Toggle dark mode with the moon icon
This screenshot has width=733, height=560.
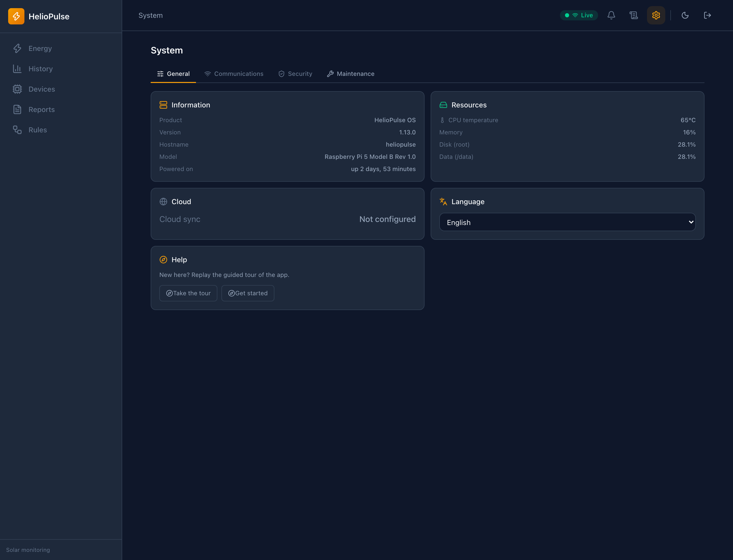pos(685,15)
